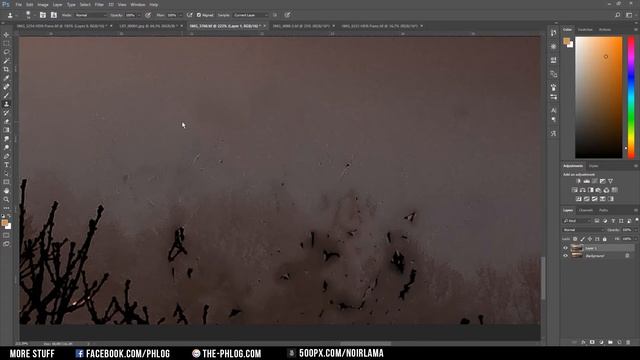The height and width of the screenshot is (360, 640).
Task: Open the File menu
Action: [x=18, y=4]
